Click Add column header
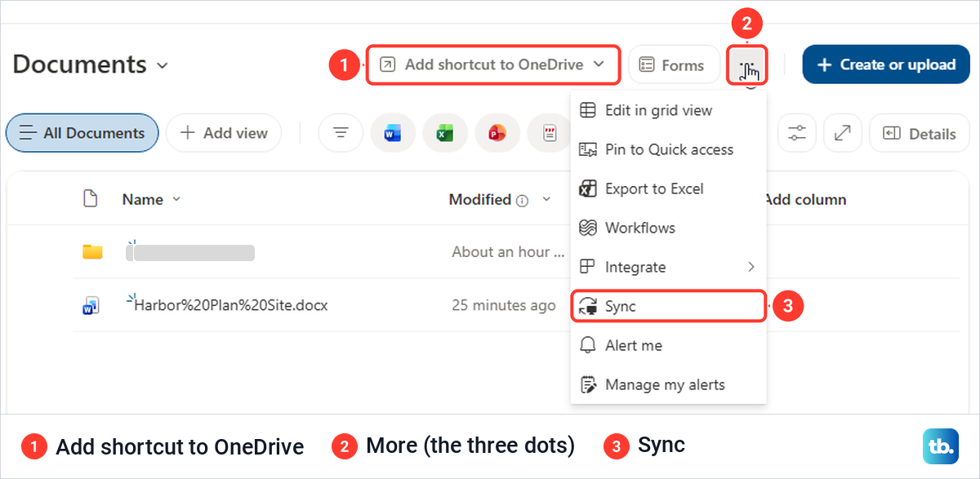 [x=805, y=199]
